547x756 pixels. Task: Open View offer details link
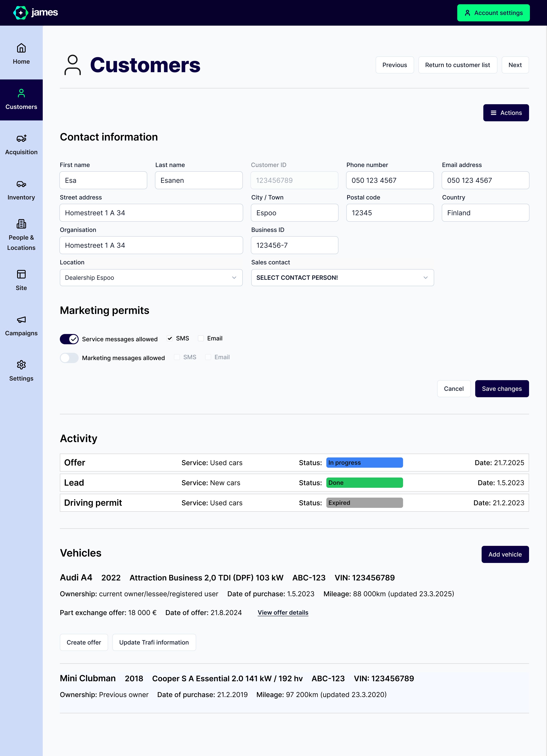[x=283, y=613]
